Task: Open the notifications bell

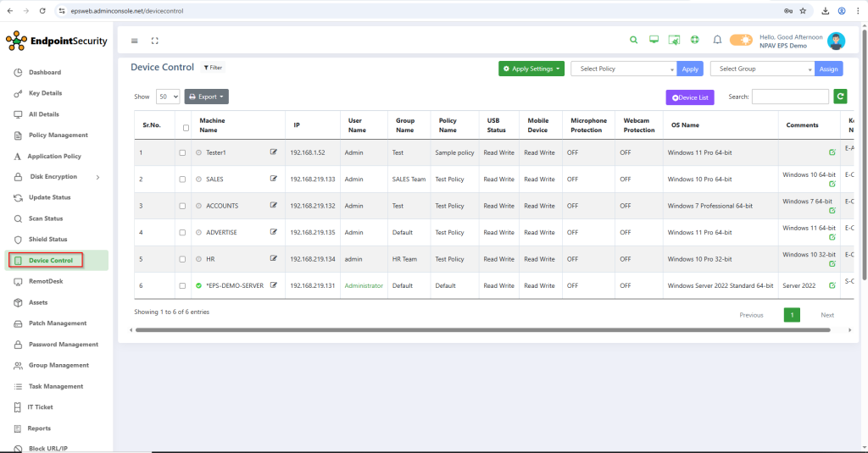Action: point(717,40)
